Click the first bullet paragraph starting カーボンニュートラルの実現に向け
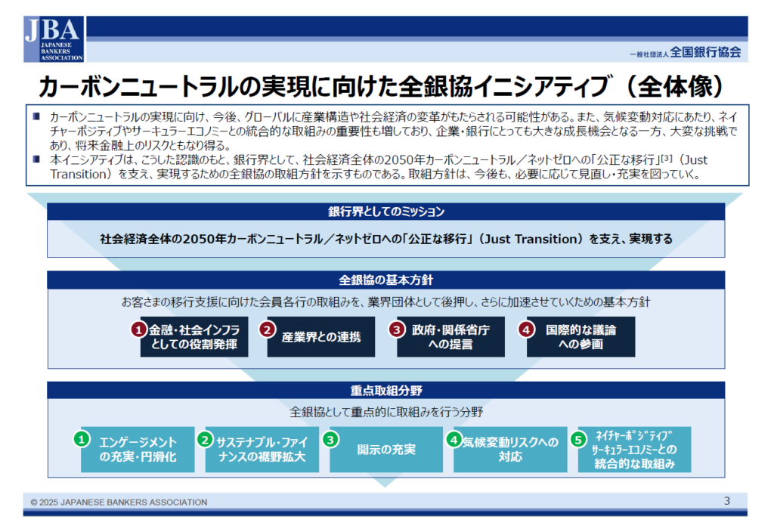This screenshot has width=774, height=532. (x=393, y=131)
